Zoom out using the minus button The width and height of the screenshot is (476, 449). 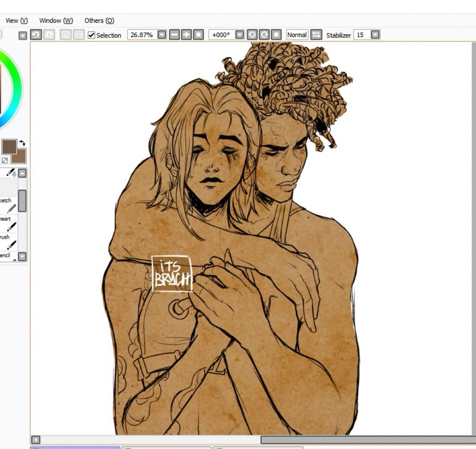[174, 35]
